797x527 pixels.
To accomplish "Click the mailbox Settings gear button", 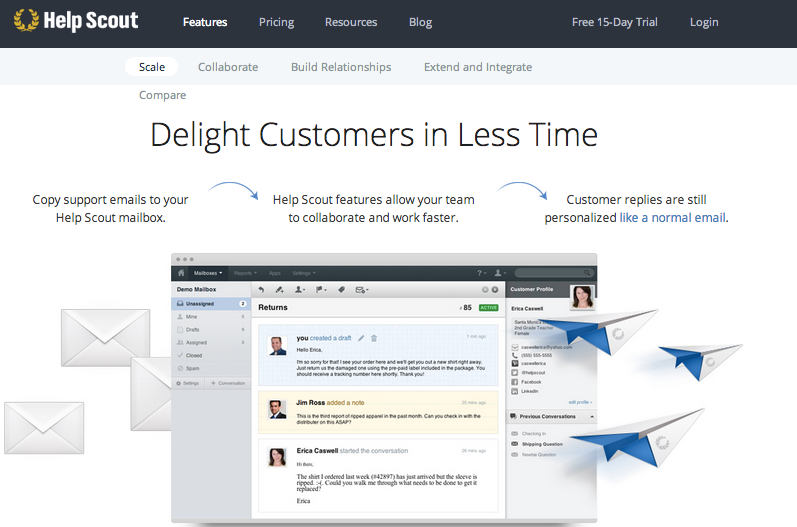I will point(188,383).
